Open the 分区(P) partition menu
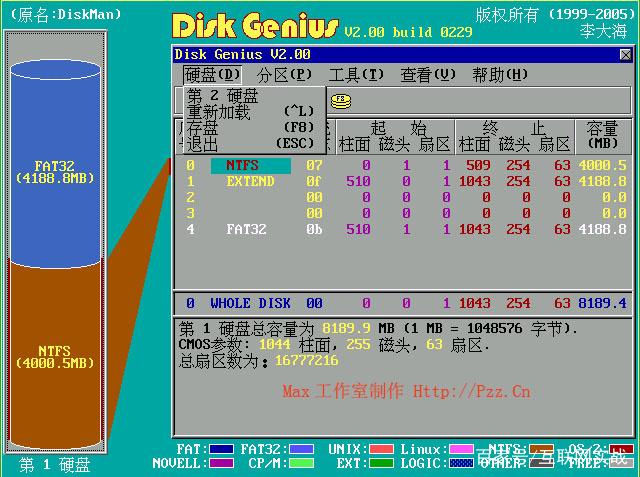This screenshot has height=477, width=640. tap(284, 75)
